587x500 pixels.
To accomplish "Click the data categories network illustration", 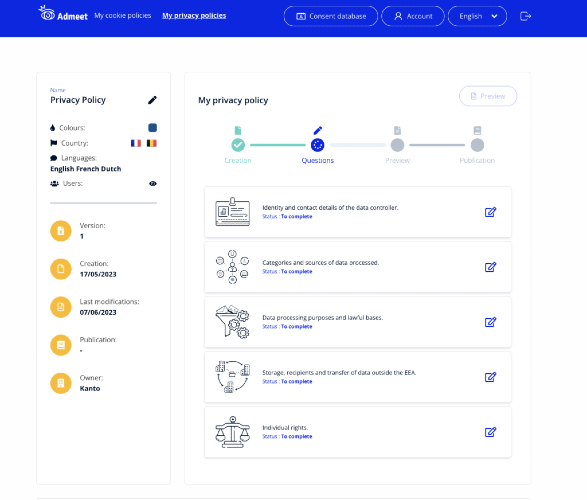I will 232,267.
